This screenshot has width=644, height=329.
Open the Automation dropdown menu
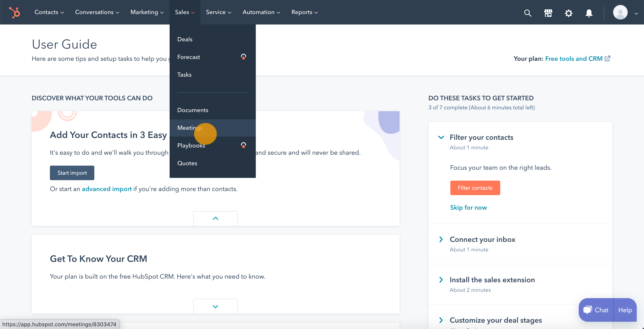(x=261, y=12)
